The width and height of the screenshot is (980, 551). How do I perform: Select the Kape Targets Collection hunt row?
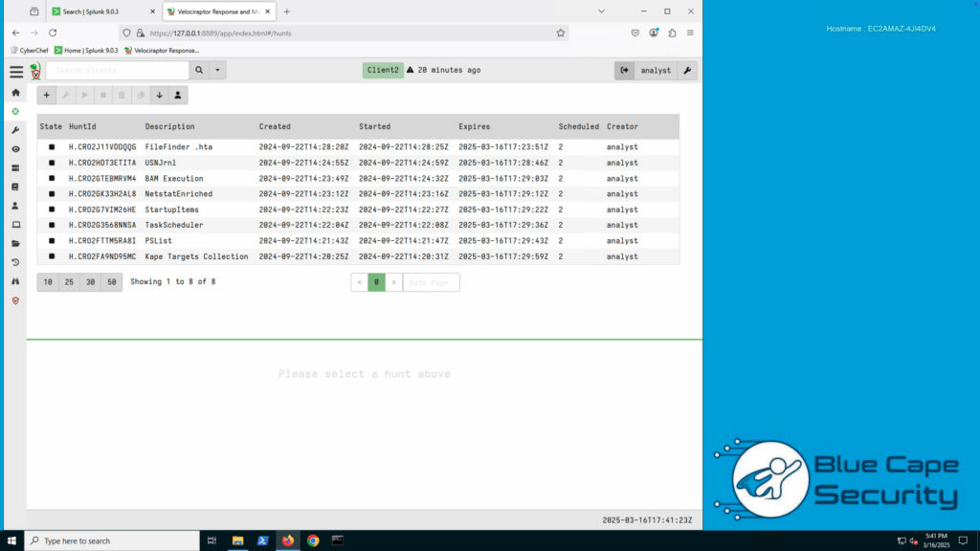pos(196,256)
